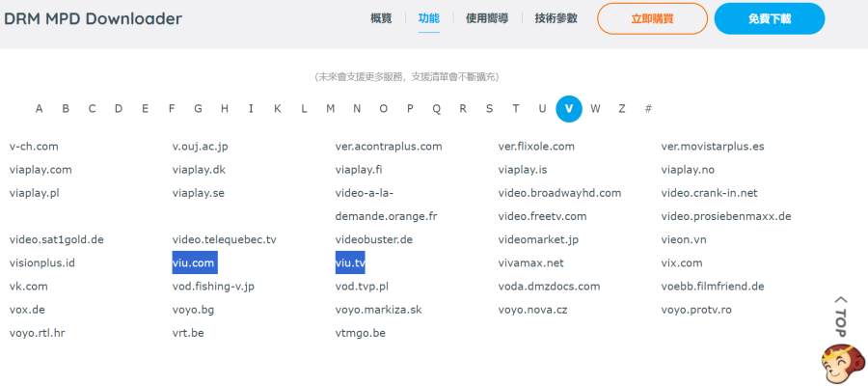Select video.prosiebenmaxx.de entry
The width and height of the screenshot is (868, 386).
[x=726, y=216]
